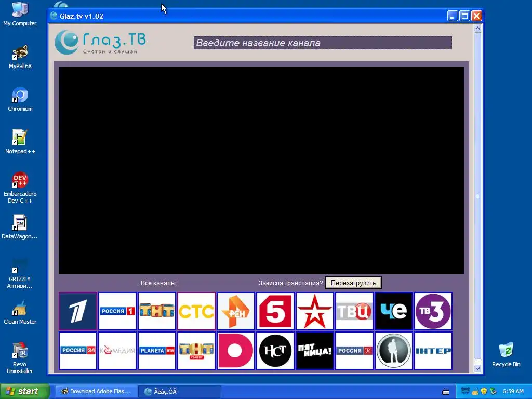Select the GRIZZLY antivirus shortcut
Image resolution: width=532 pixels, height=399 pixels.
pyautogui.click(x=20, y=273)
